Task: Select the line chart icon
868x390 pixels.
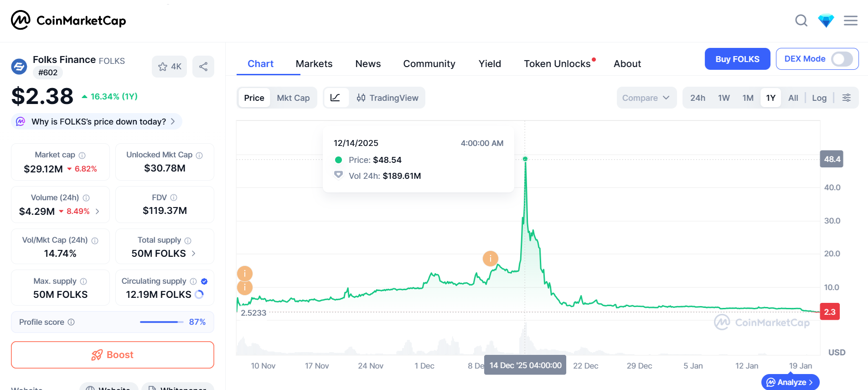Action: 336,98
